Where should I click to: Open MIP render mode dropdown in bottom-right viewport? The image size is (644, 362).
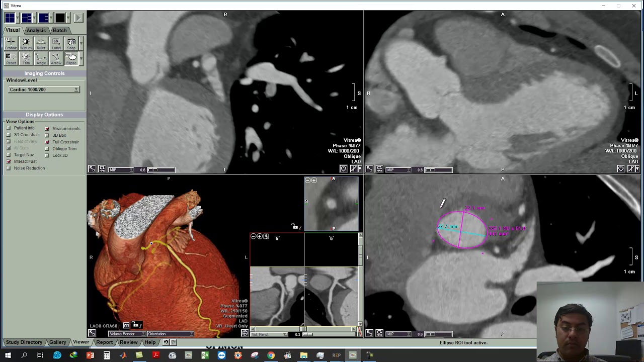coord(398,334)
